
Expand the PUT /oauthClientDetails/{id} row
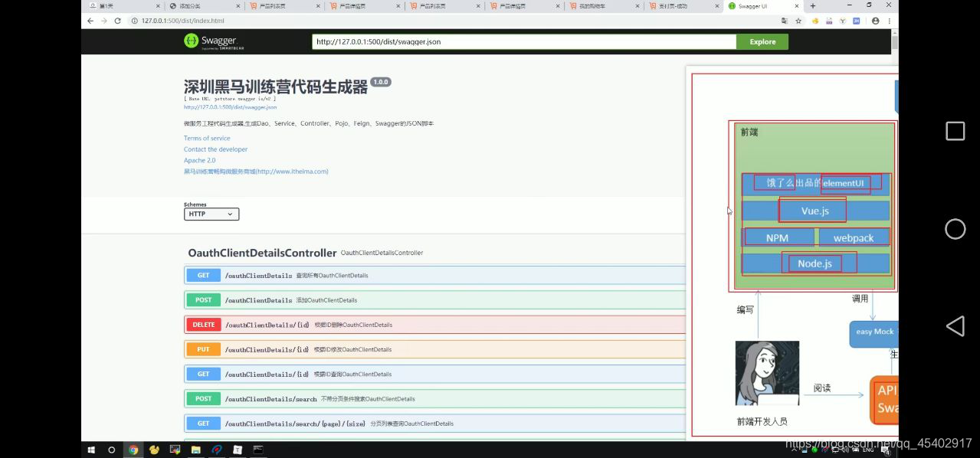pyautogui.click(x=434, y=349)
